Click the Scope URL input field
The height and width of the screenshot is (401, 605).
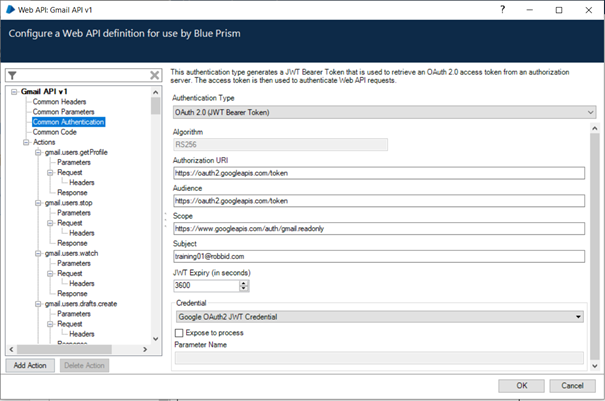377,229
